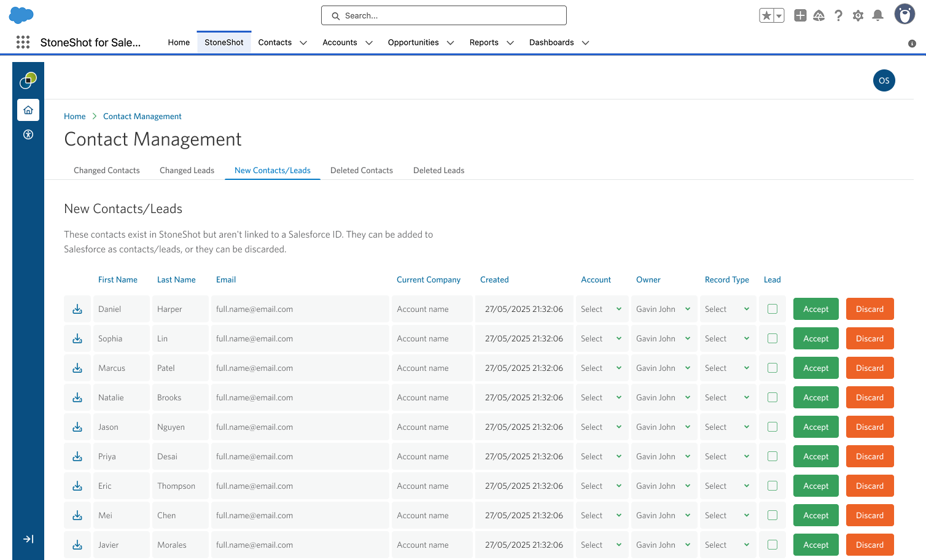Screen dimensions: 926x560
Task: Open the notifications bell
Action: coord(878,16)
